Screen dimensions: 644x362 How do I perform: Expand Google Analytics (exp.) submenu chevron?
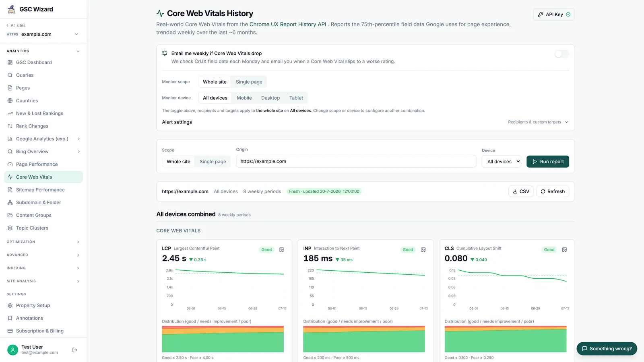coord(78,139)
